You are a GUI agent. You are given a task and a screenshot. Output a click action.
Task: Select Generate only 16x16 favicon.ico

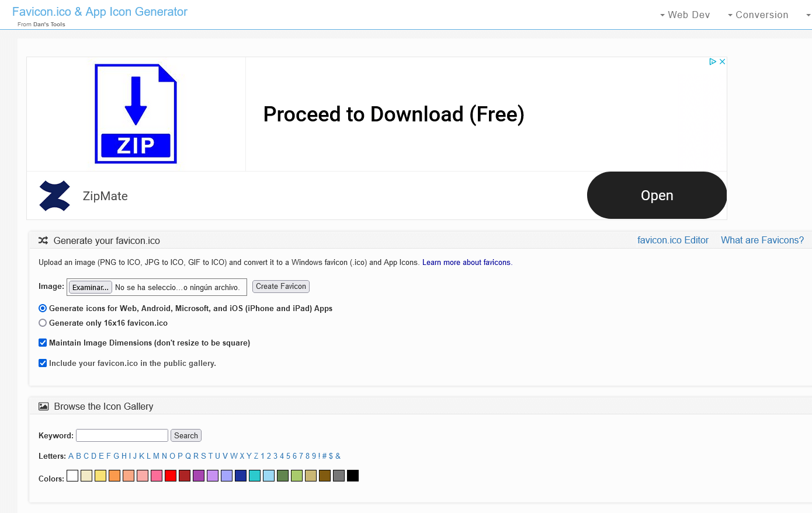pyautogui.click(x=42, y=322)
